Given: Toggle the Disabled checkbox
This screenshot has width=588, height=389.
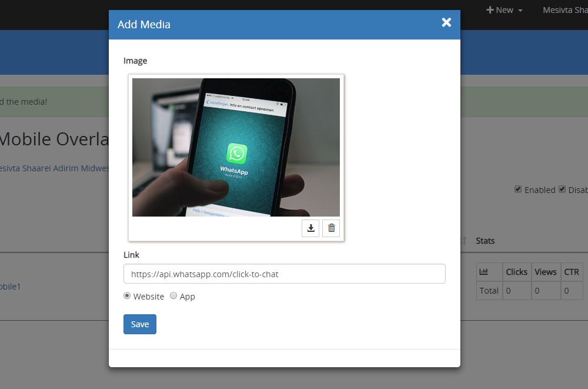Looking at the screenshot, I should click(x=562, y=189).
